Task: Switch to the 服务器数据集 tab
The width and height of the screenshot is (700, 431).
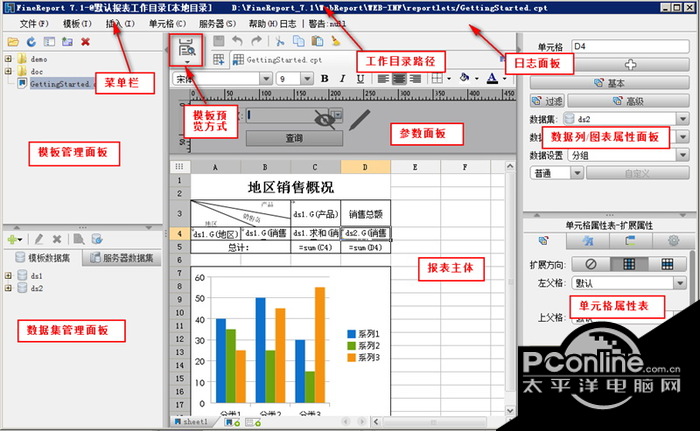Action: (122, 258)
